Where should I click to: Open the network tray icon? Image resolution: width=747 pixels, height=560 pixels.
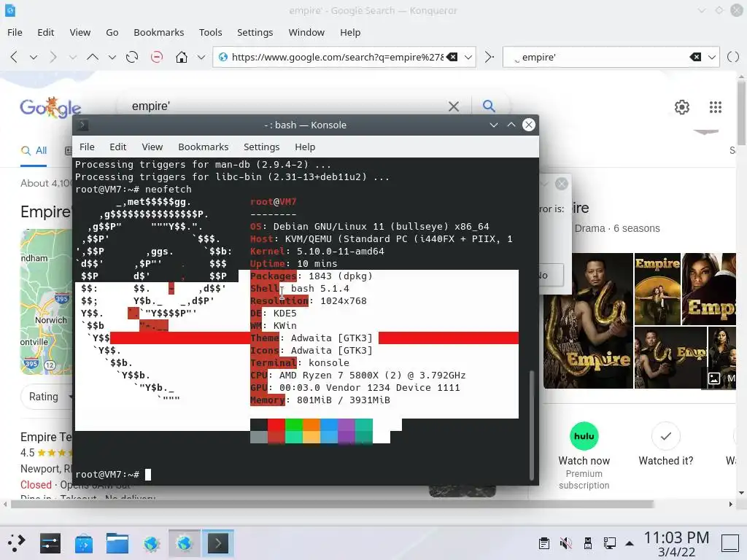click(609, 542)
